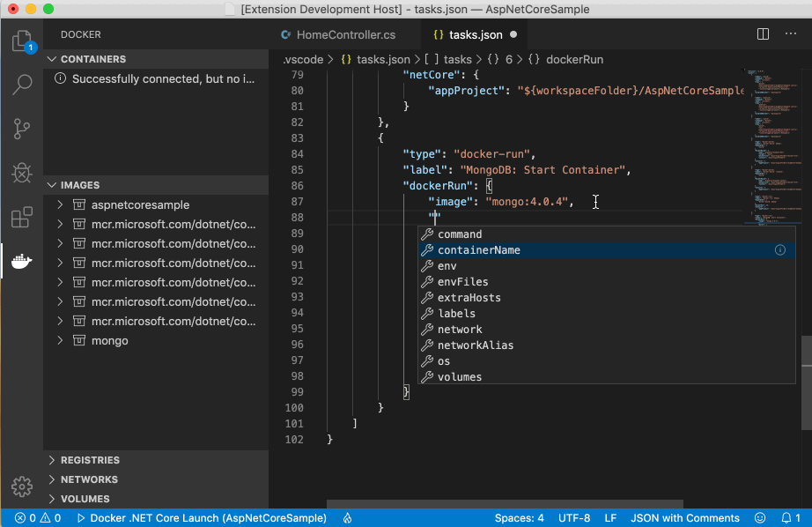Screen dimensions: 812x527
Task: Select the mongo image row
Action: [x=156, y=340]
